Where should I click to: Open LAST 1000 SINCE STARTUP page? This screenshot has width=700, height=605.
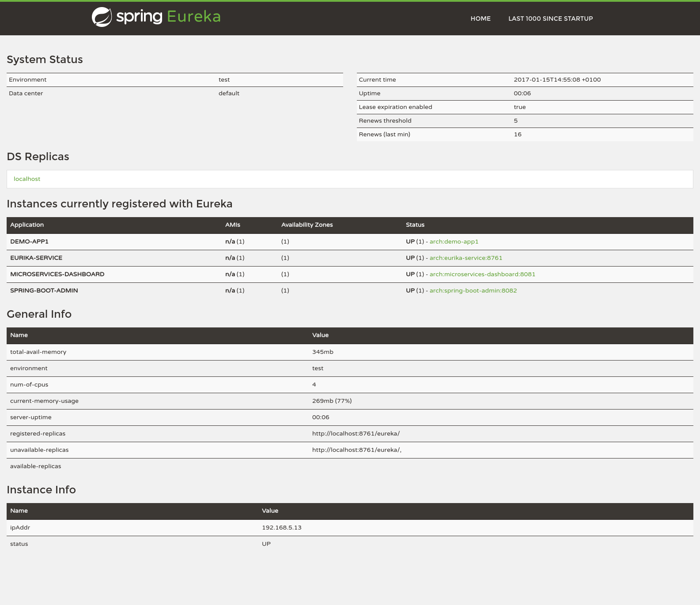click(550, 19)
